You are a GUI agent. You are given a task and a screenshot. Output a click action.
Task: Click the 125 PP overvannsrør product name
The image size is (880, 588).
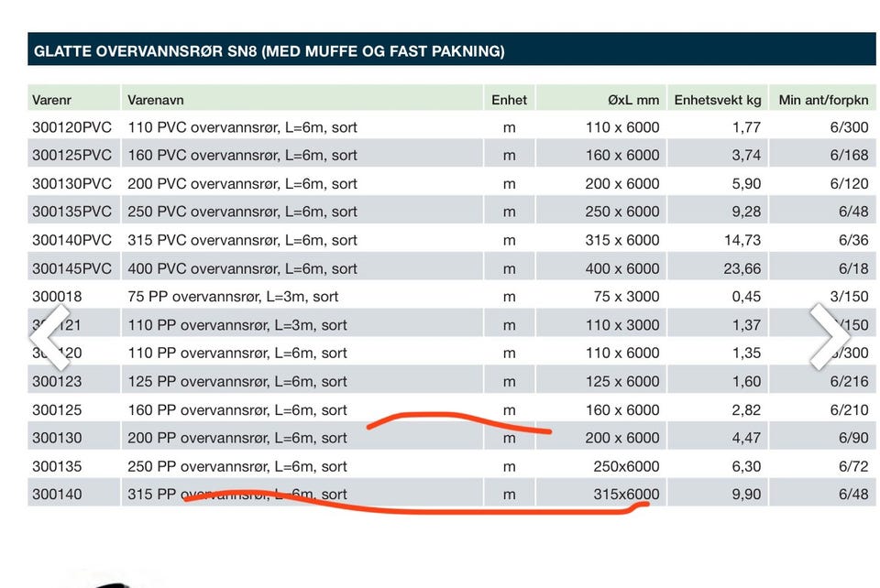[x=236, y=382]
